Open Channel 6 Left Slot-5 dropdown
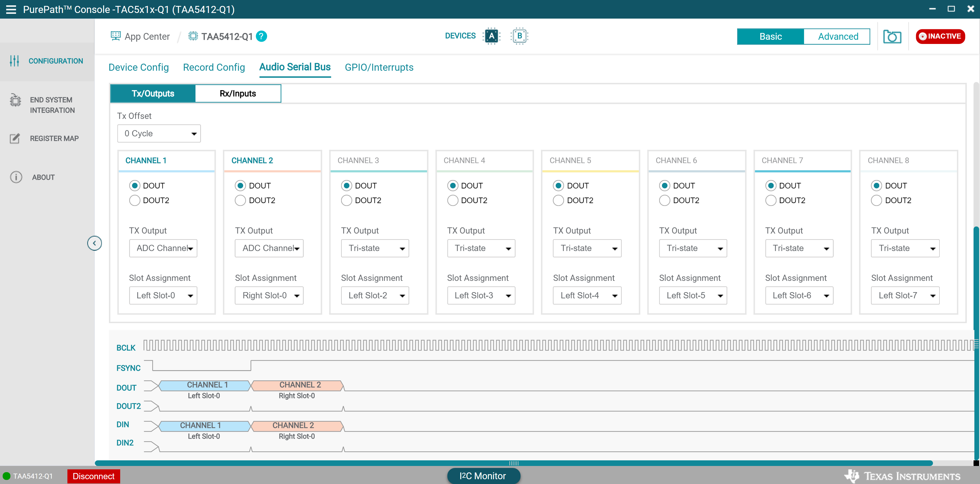Screen dimensions: 980x484 pyautogui.click(x=693, y=295)
